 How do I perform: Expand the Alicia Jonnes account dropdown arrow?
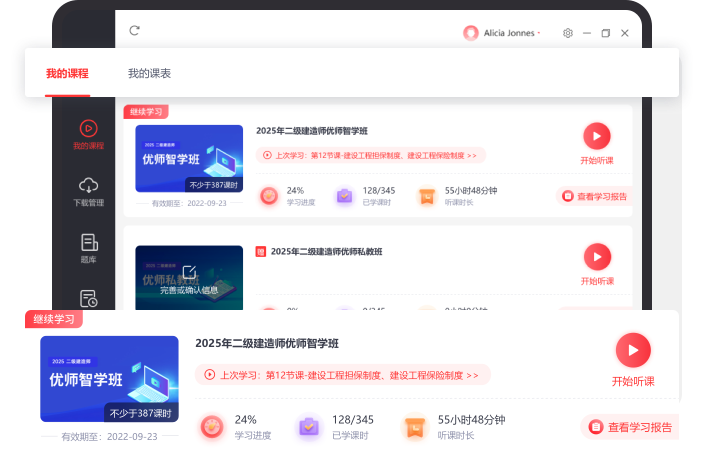[539, 33]
